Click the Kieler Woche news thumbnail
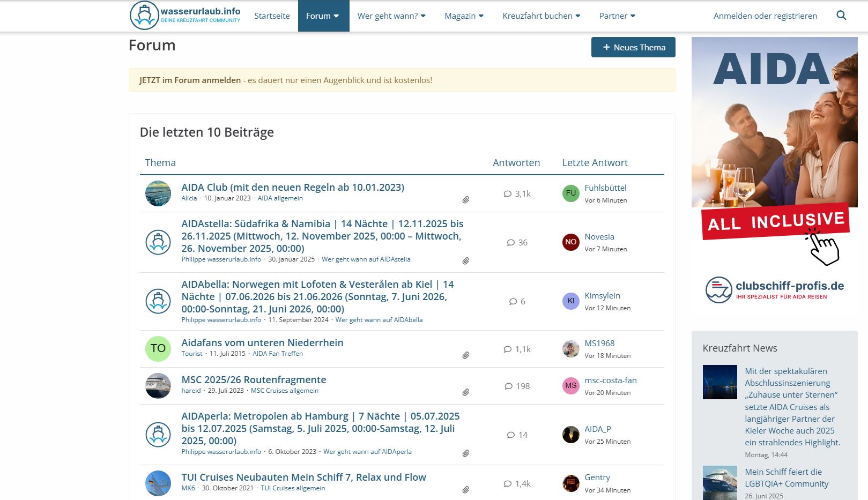Image resolution: width=868 pixels, height=500 pixels. pos(719,382)
